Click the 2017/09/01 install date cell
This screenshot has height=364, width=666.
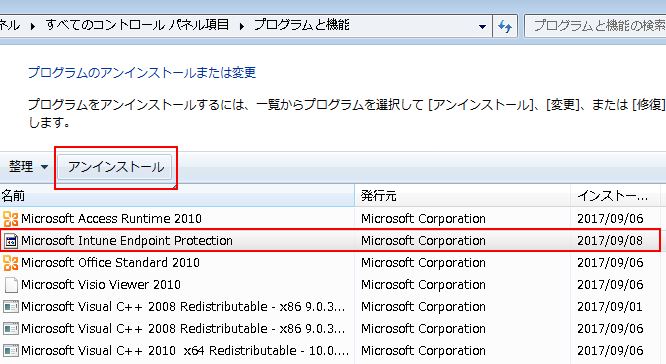[610, 307]
